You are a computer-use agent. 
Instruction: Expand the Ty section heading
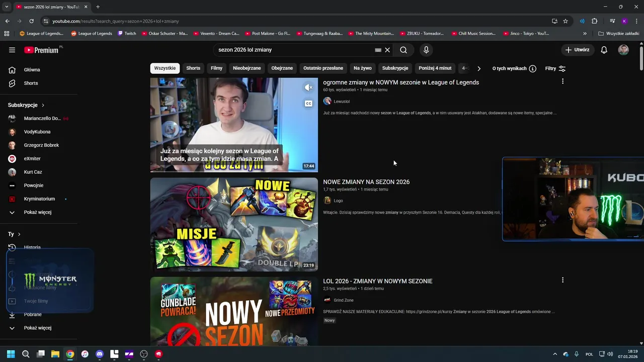[x=14, y=234]
